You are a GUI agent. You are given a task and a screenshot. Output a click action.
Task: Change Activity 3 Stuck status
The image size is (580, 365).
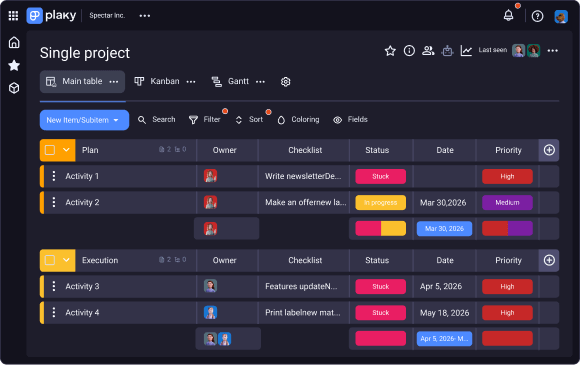point(381,287)
